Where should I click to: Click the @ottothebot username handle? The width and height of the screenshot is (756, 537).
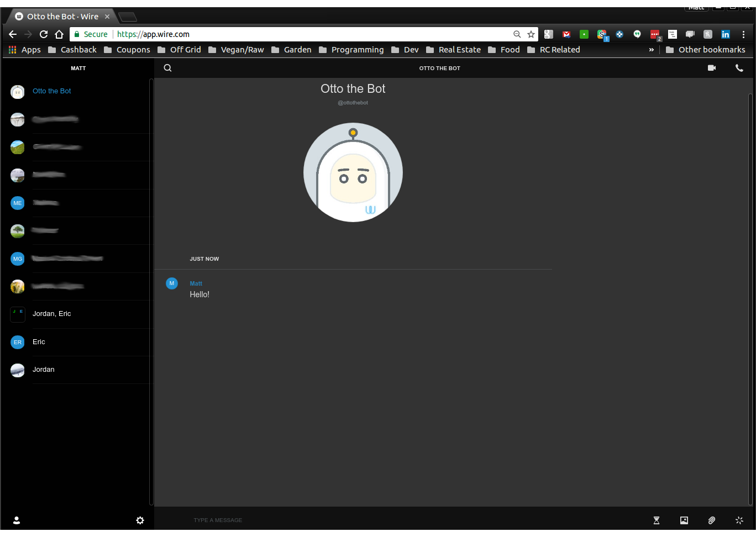353,103
